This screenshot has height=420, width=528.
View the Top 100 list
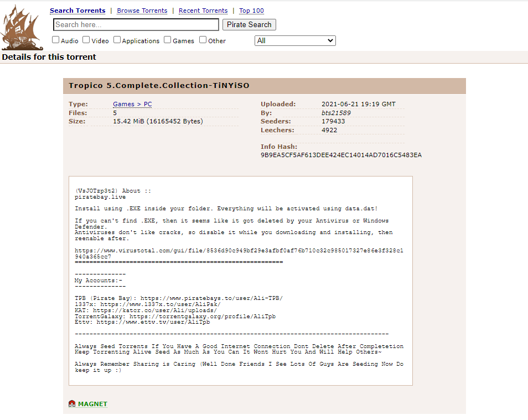coord(251,11)
